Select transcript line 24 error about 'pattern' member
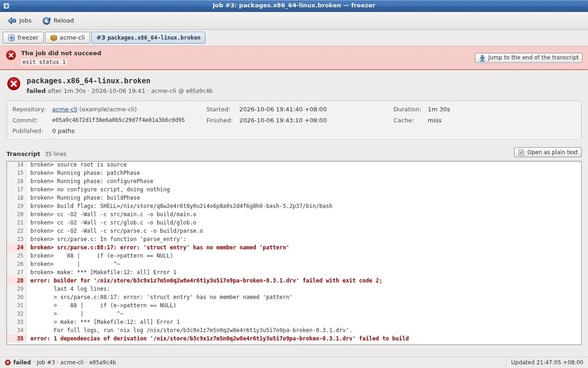Viewport: 588px width, 368px height. point(294,247)
